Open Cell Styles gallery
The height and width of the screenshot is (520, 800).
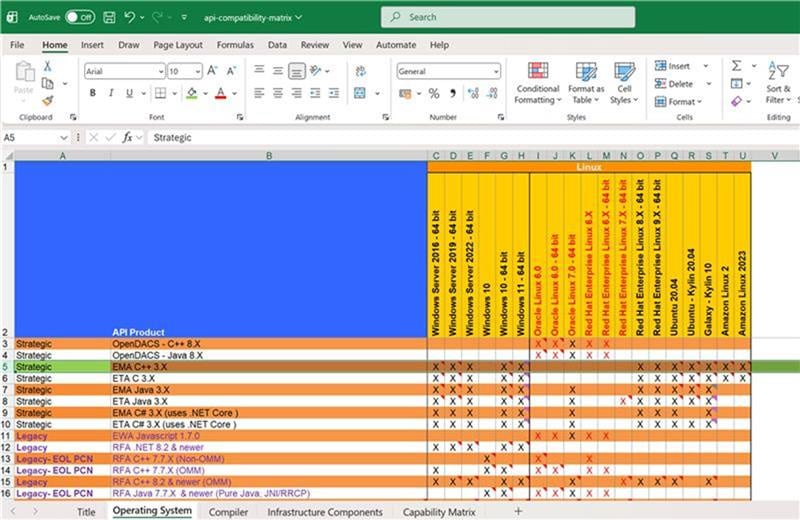coord(624,83)
